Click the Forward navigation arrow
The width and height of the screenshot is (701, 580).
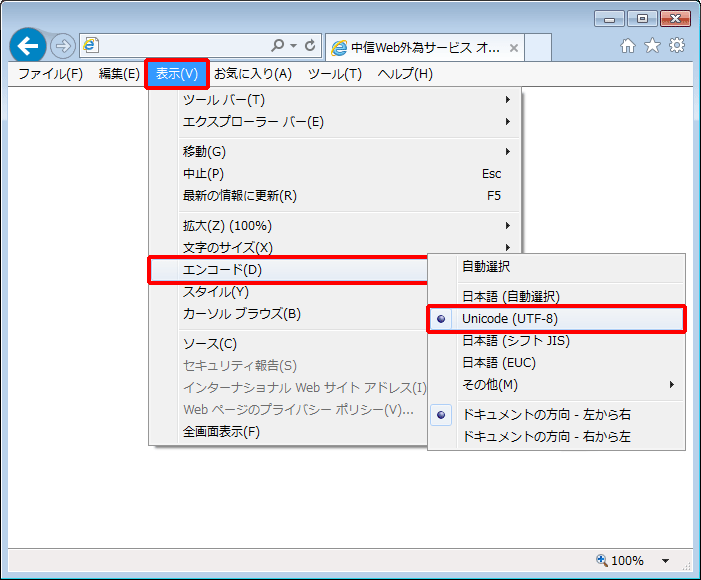(x=63, y=46)
